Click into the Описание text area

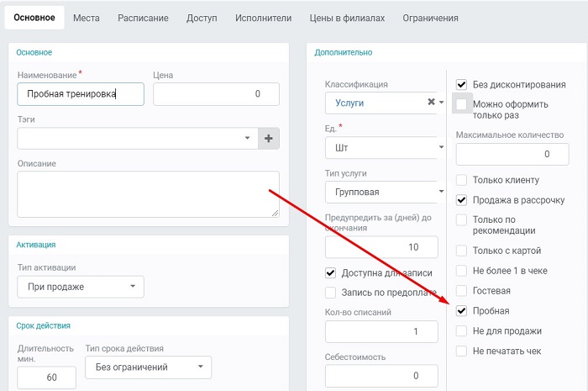coord(148,194)
